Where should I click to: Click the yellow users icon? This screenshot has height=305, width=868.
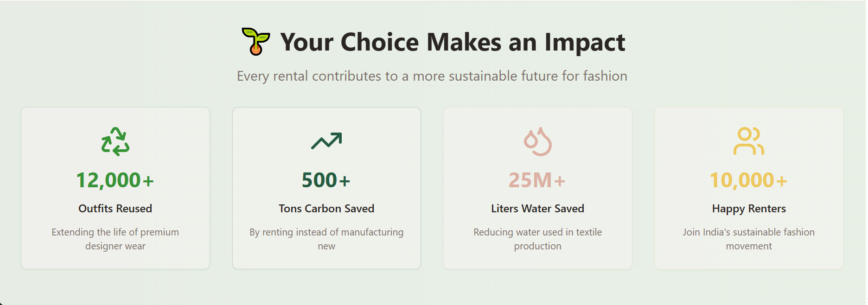pyautogui.click(x=749, y=141)
